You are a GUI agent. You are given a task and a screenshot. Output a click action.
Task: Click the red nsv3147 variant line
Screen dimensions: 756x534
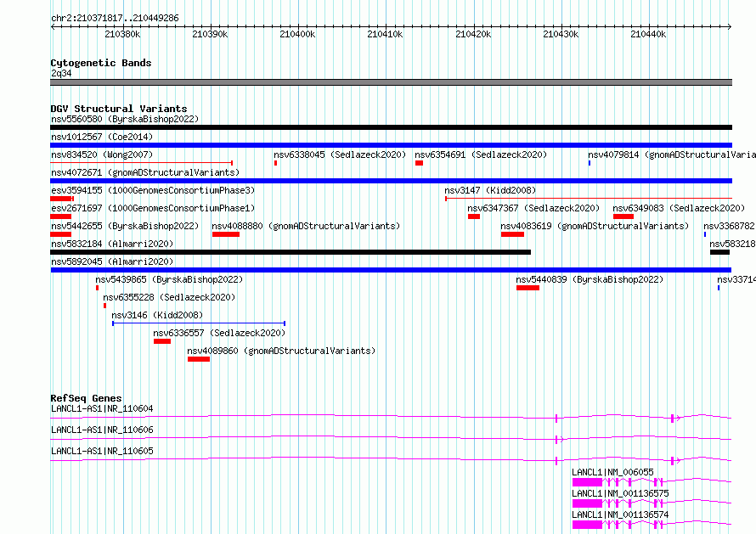[x=589, y=198]
